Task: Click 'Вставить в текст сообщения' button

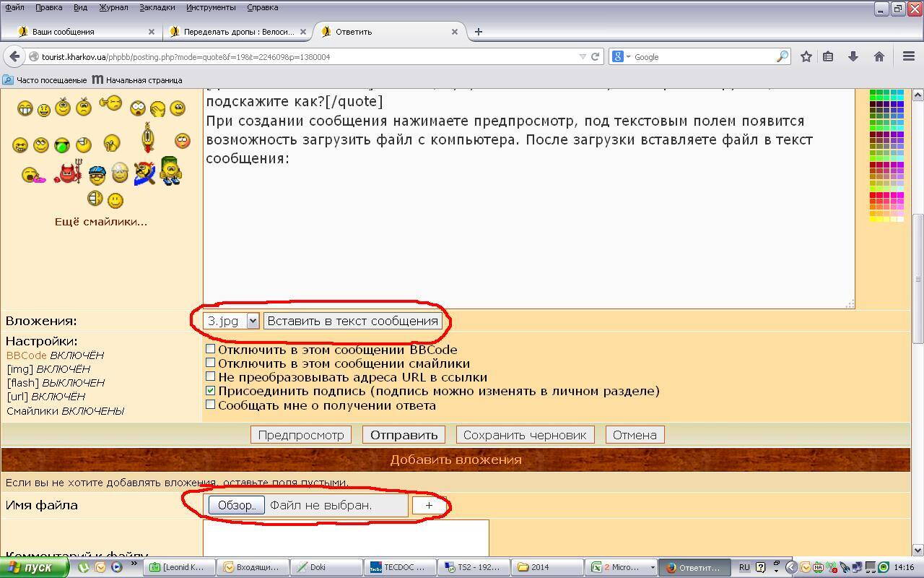Action: (x=352, y=321)
